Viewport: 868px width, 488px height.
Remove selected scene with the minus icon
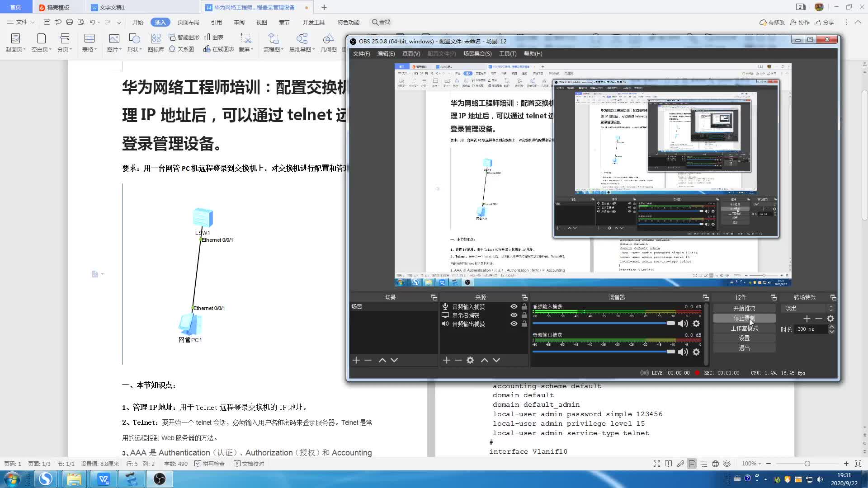[x=368, y=360]
